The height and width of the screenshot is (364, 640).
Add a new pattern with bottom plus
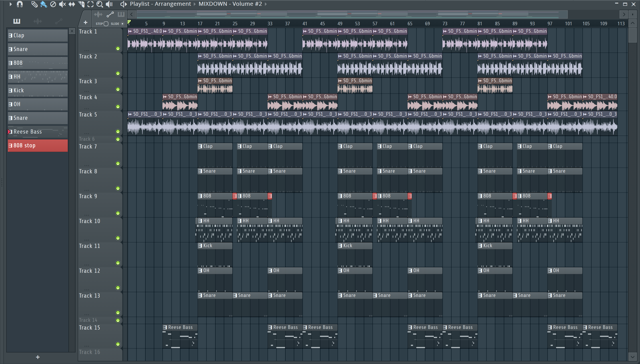coord(38,357)
